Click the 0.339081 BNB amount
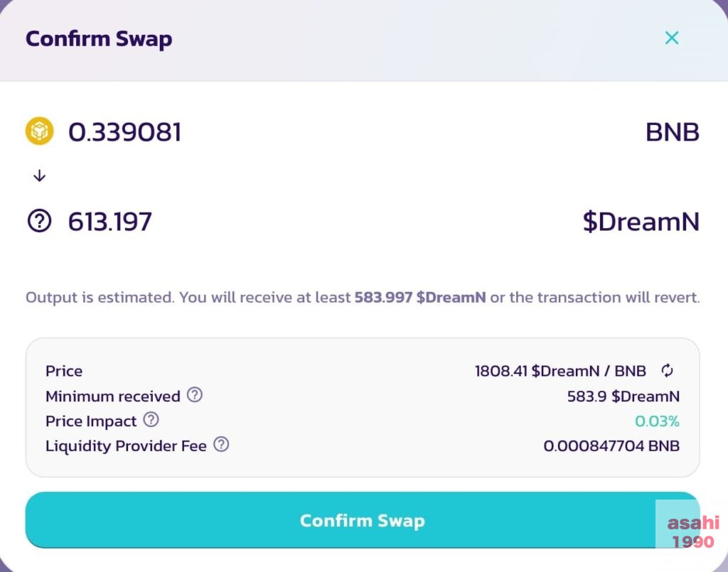Screen dimensions: 728x572 [x=125, y=131]
